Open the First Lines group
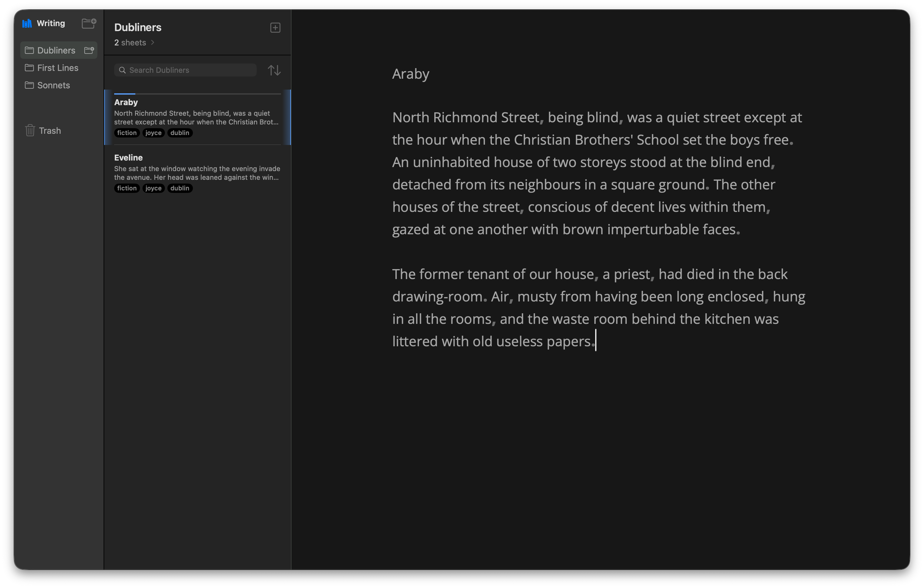This screenshot has width=924, height=588. click(x=59, y=68)
